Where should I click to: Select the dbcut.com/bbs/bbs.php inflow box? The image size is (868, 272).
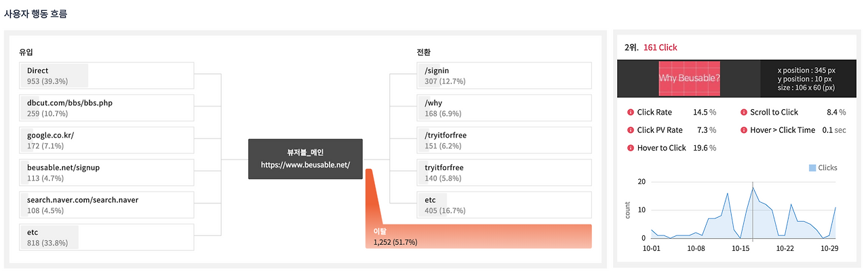pyautogui.click(x=106, y=108)
